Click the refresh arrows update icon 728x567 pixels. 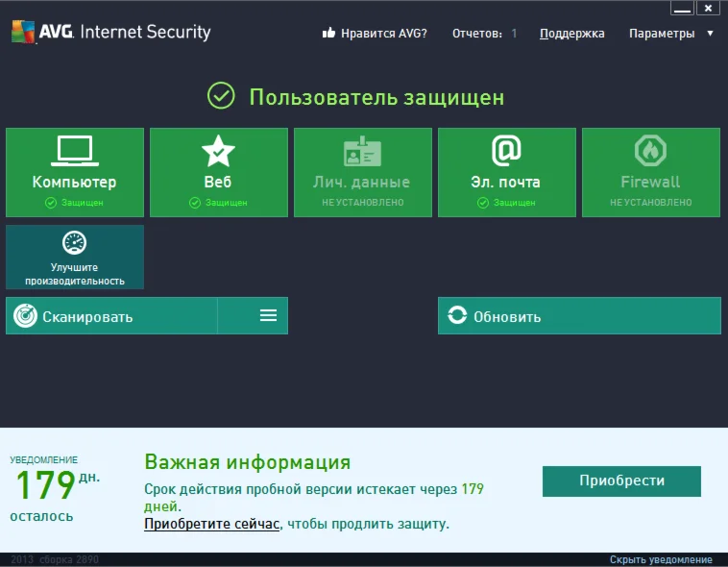click(x=457, y=316)
